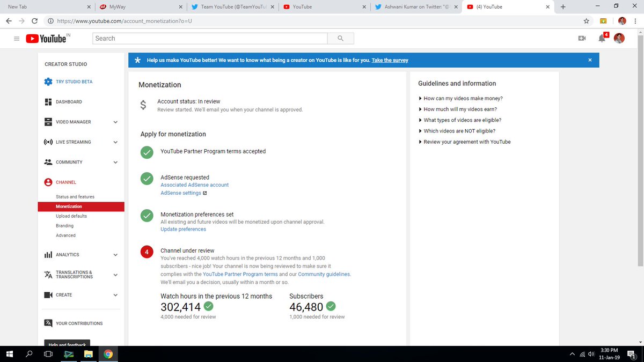Expand the Create section
The height and width of the screenshot is (362, 644).
115,295
